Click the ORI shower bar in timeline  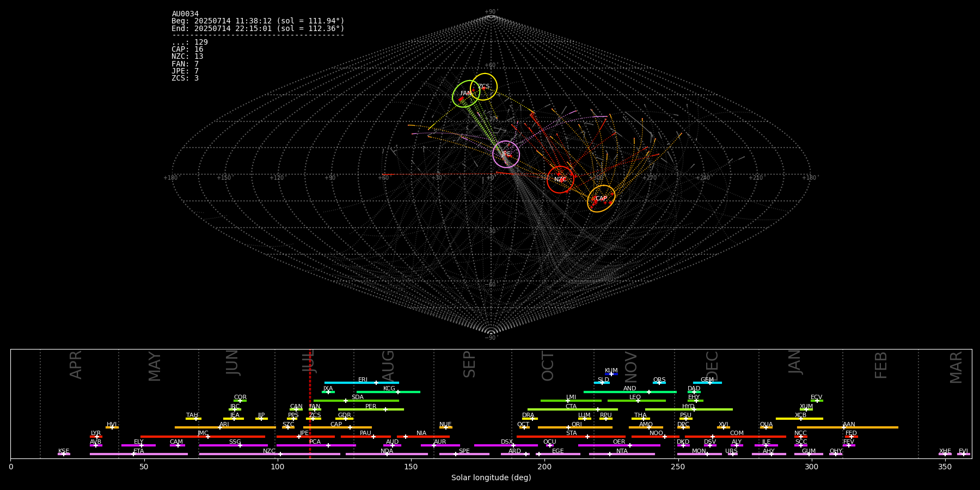575,427
